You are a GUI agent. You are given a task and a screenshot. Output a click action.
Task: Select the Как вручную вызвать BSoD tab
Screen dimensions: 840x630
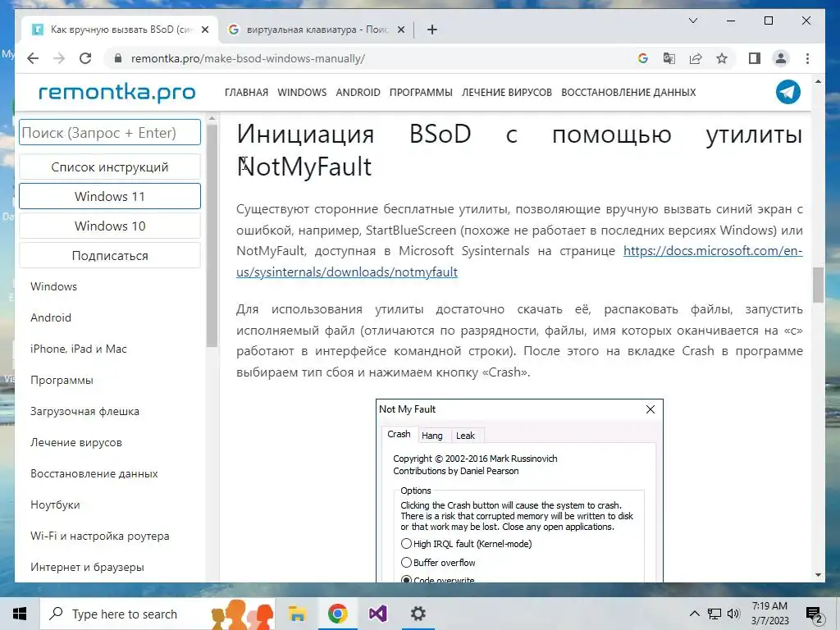click(x=120, y=30)
